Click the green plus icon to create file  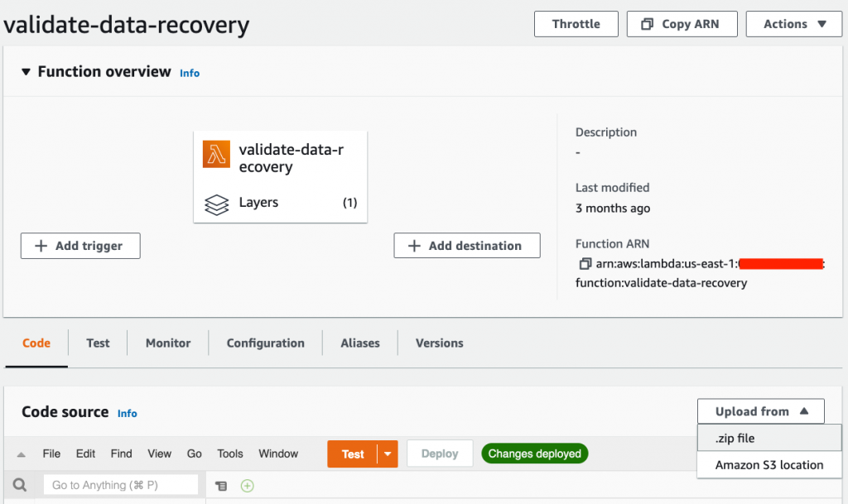(246, 485)
